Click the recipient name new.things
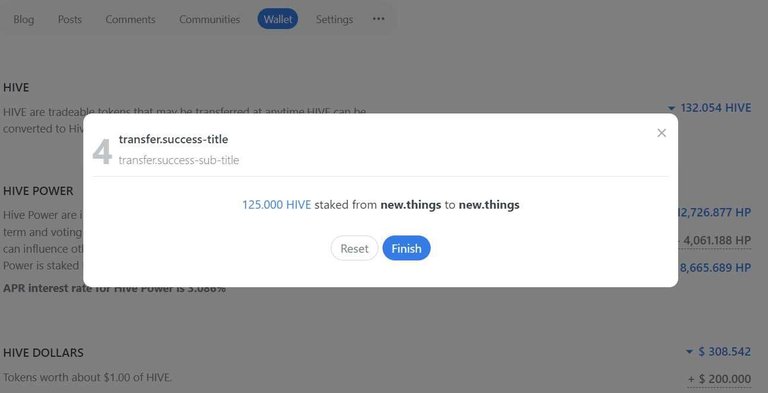 (489, 205)
